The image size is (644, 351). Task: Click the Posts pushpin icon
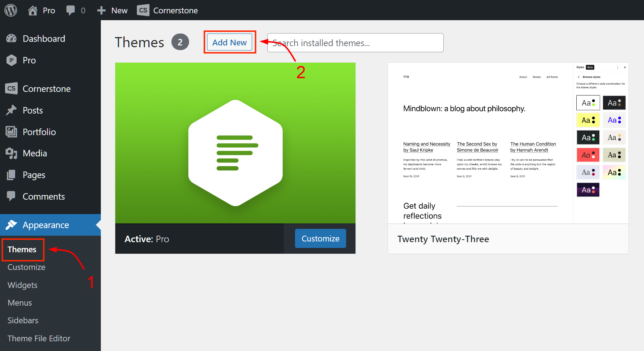pos(12,110)
